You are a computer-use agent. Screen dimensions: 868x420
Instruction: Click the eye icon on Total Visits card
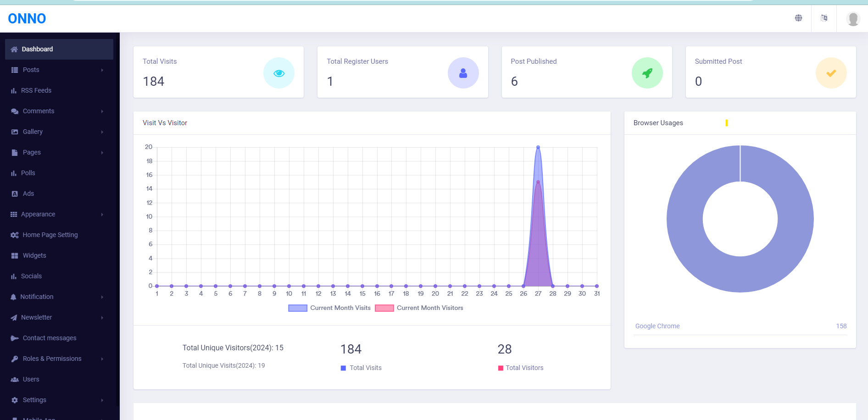[x=279, y=73]
